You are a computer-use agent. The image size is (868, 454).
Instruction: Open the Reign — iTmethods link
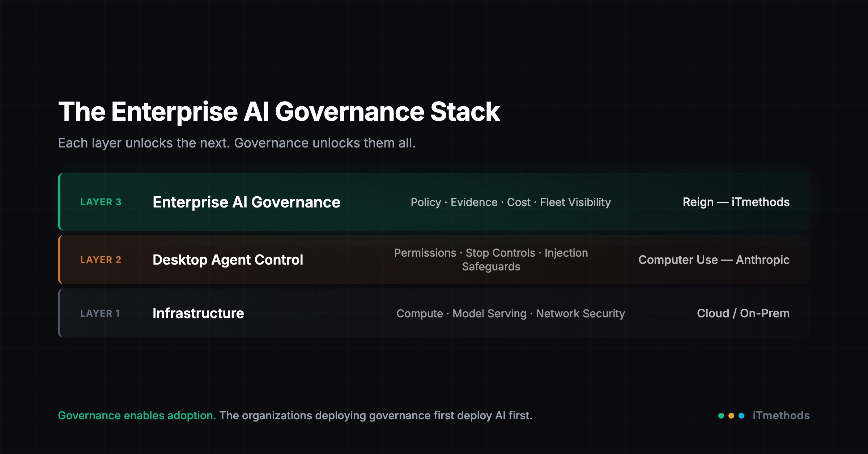pos(736,202)
